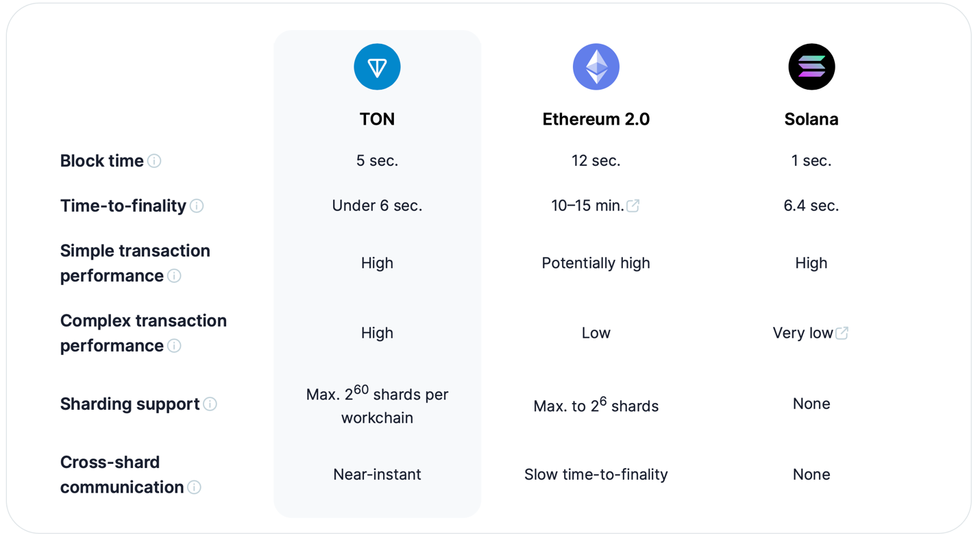Click the Sharding support row label
Image resolution: width=980 pixels, height=540 pixels.
click(130, 404)
